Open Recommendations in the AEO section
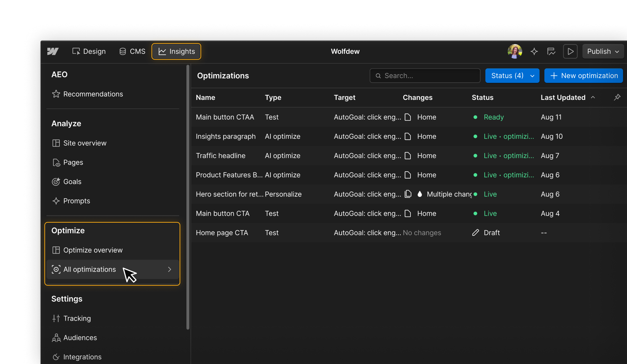Viewport: 627px width, 364px height. 113,94
